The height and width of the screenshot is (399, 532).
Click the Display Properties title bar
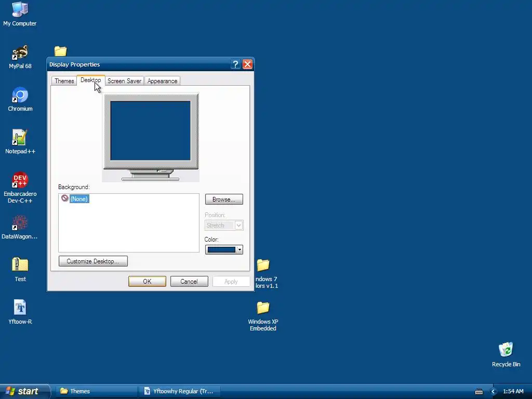[x=139, y=64]
